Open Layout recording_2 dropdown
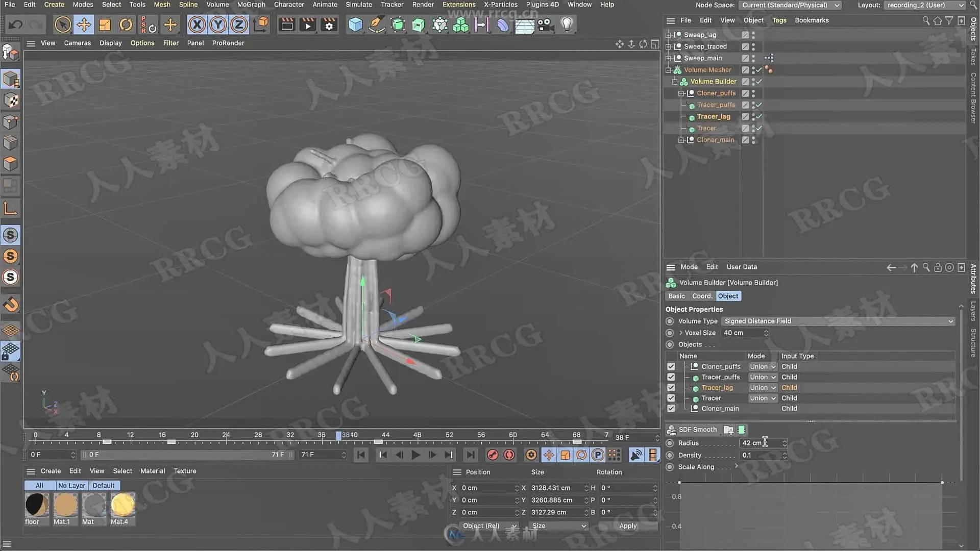The height and width of the screenshot is (551, 980). tap(925, 5)
